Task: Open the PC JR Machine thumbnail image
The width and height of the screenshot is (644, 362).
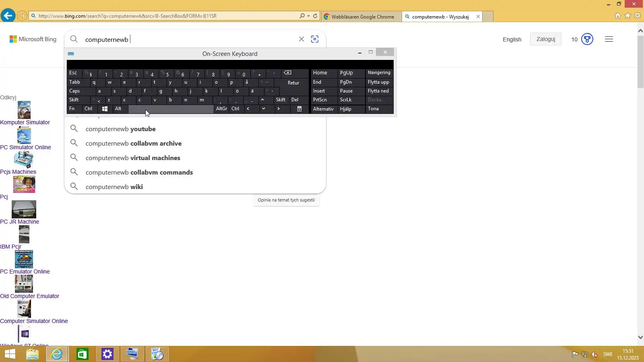Action: pos(24,209)
